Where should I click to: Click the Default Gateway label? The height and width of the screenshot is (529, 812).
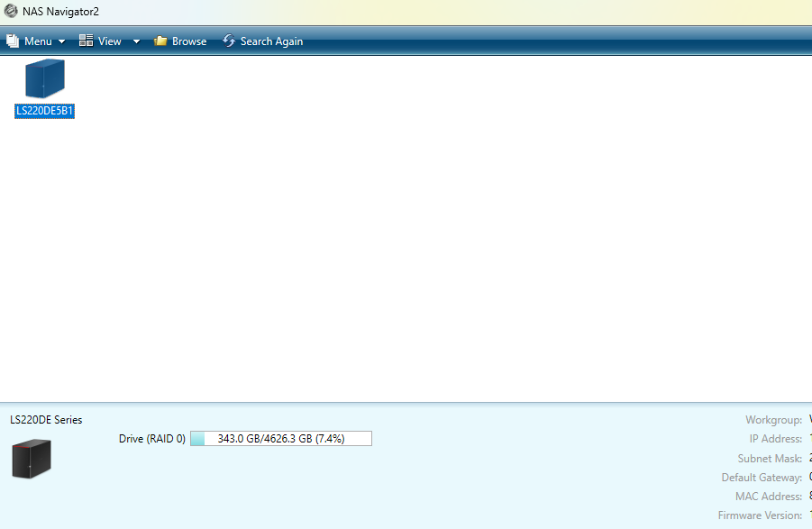coord(762,478)
